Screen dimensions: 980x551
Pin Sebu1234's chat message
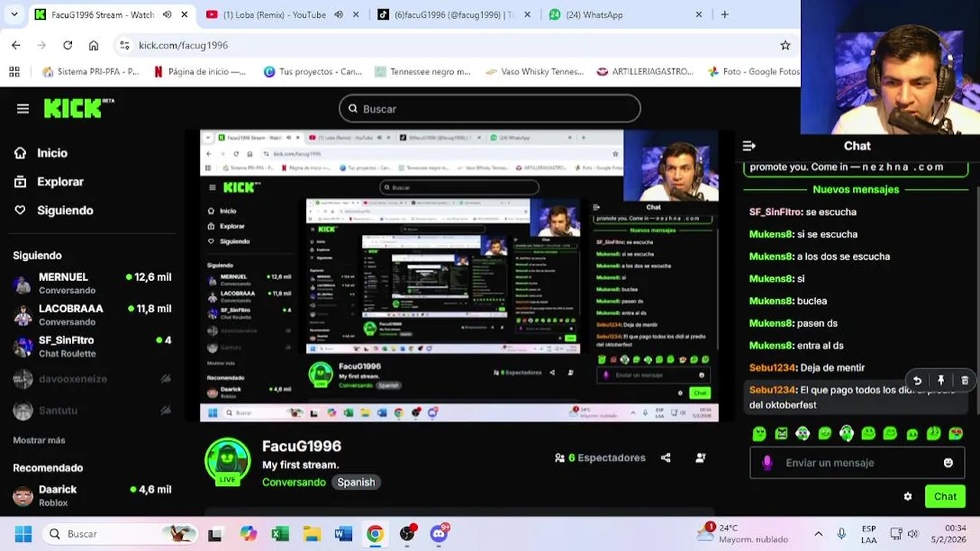tap(941, 380)
